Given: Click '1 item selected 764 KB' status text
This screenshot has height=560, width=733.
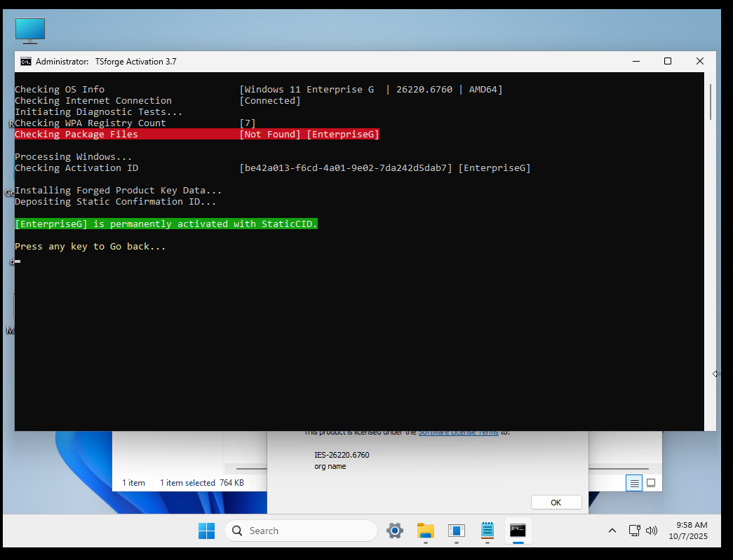Looking at the screenshot, I should click(202, 483).
